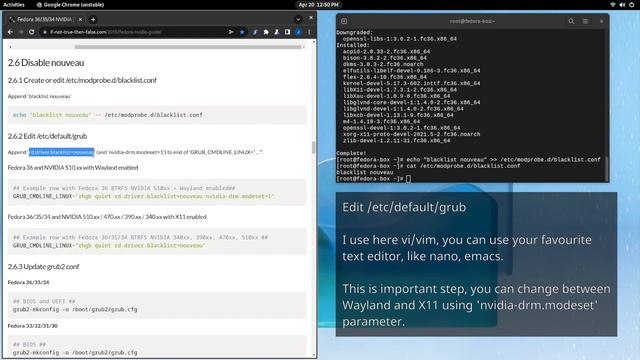Open a new Chrome tab
This screenshot has height=360, width=640.
[93, 19]
